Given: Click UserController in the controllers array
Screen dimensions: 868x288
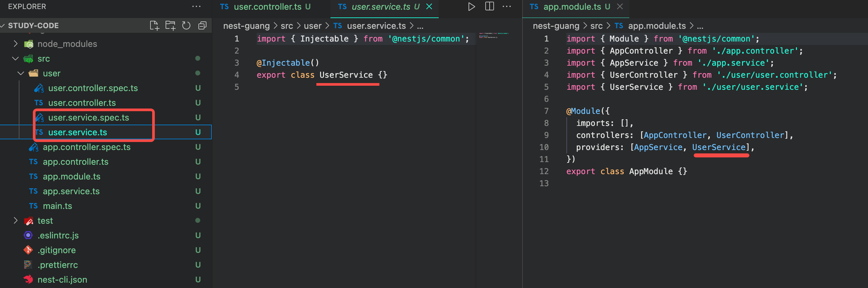Looking at the screenshot, I should point(750,135).
